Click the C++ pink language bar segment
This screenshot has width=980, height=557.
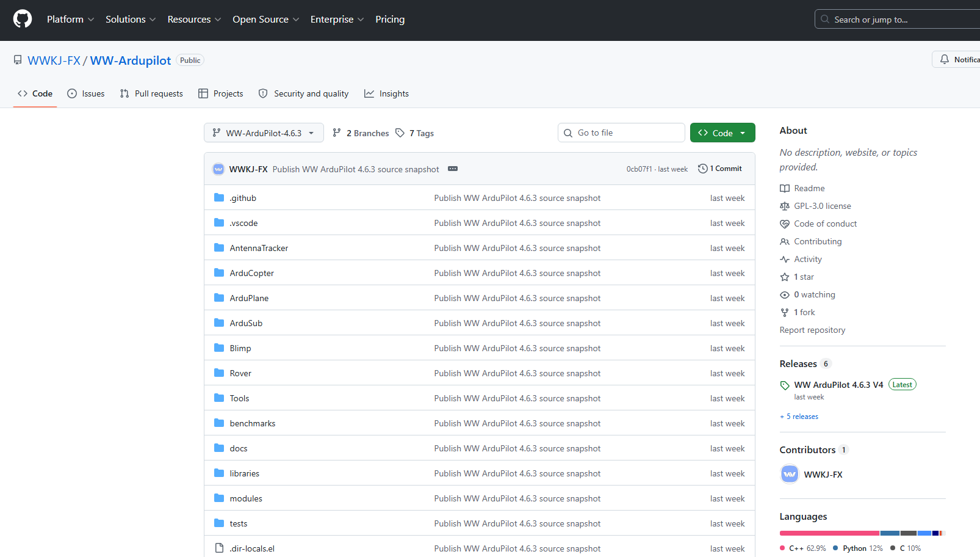(830, 533)
